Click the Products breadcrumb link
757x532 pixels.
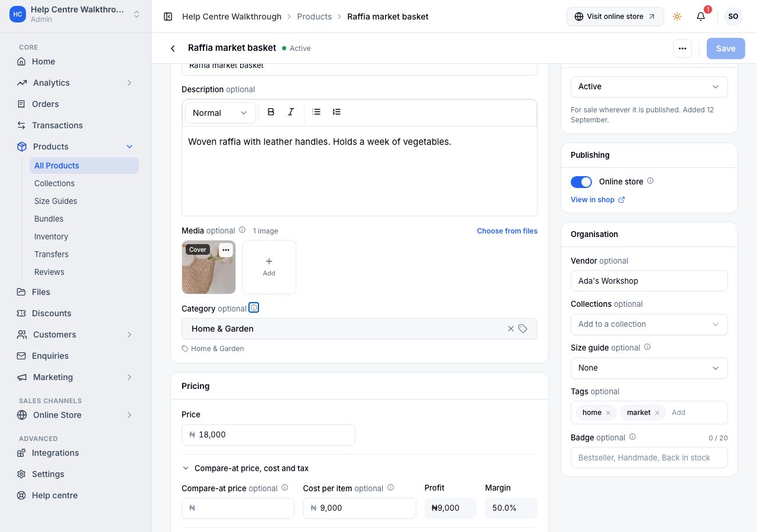pyautogui.click(x=314, y=17)
